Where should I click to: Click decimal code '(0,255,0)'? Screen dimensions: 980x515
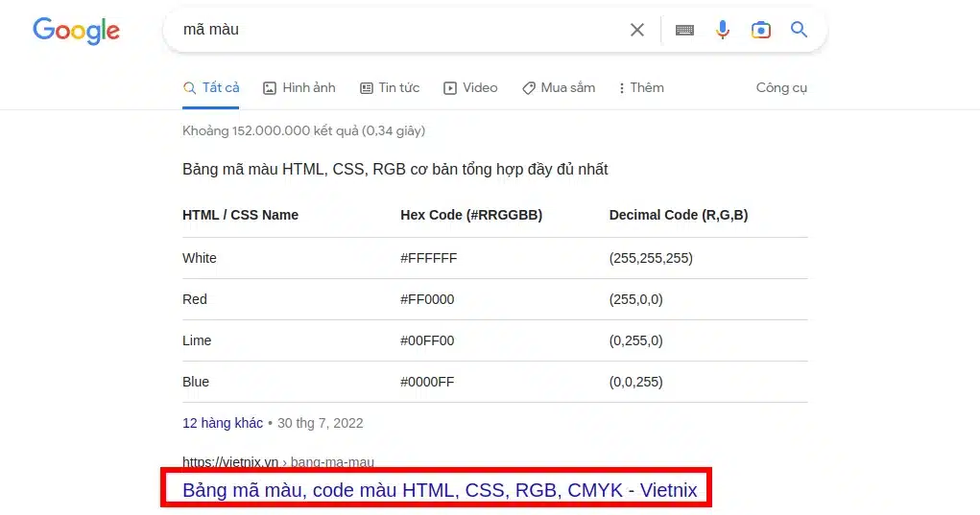pos(635,340)
